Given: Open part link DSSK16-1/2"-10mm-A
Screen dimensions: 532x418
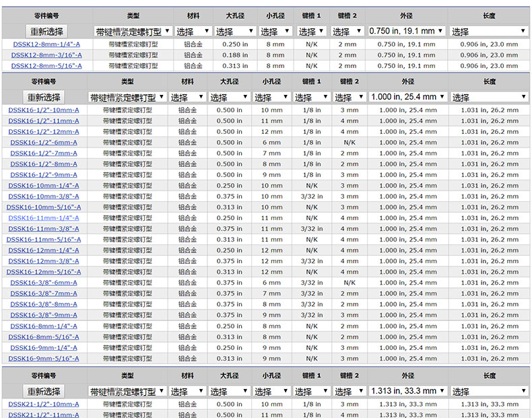Looking at the screenshot, I should (x=44, y=110).
